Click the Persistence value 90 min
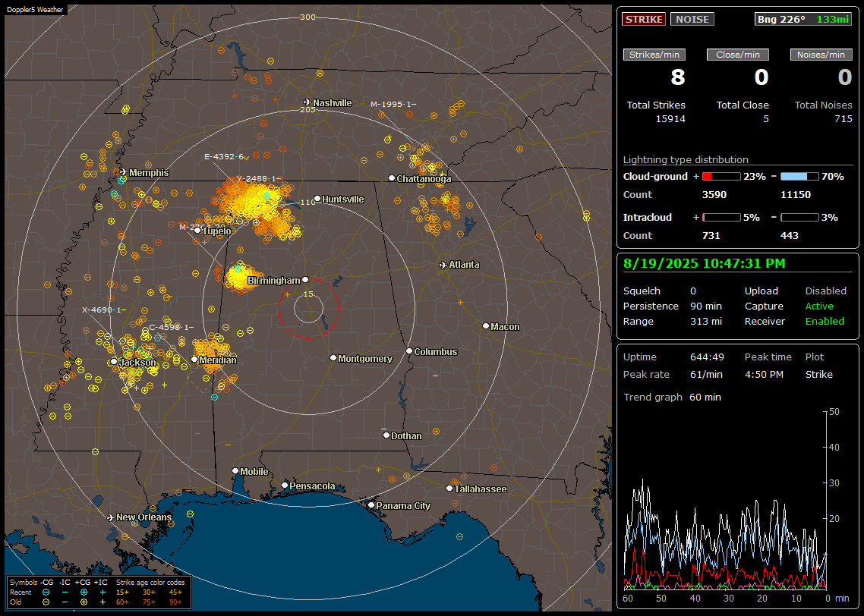 pos(706,306)
